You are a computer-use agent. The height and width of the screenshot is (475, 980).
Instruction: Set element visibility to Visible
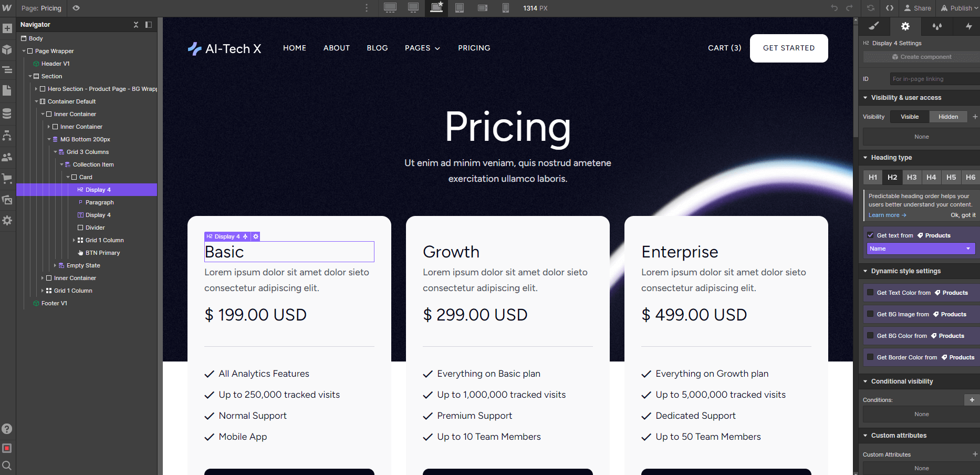coord(909,116)
